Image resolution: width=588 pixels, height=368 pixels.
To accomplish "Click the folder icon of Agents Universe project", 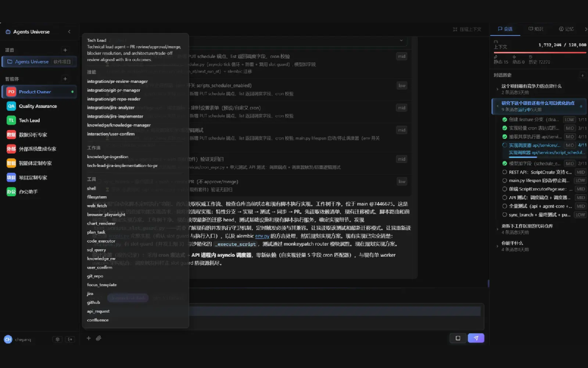I will tap(10, 62).
